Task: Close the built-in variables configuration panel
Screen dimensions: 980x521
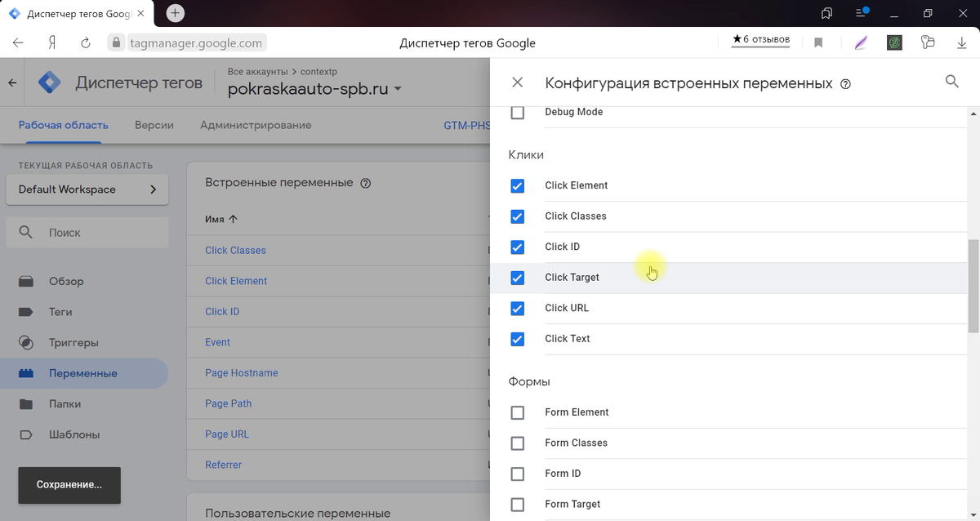Action: coord(517,82)
